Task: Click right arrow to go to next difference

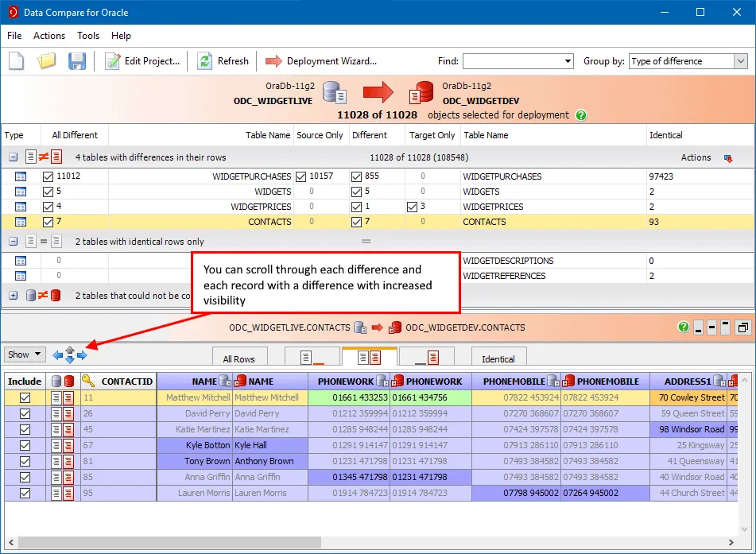Action: tap(82, 355)
